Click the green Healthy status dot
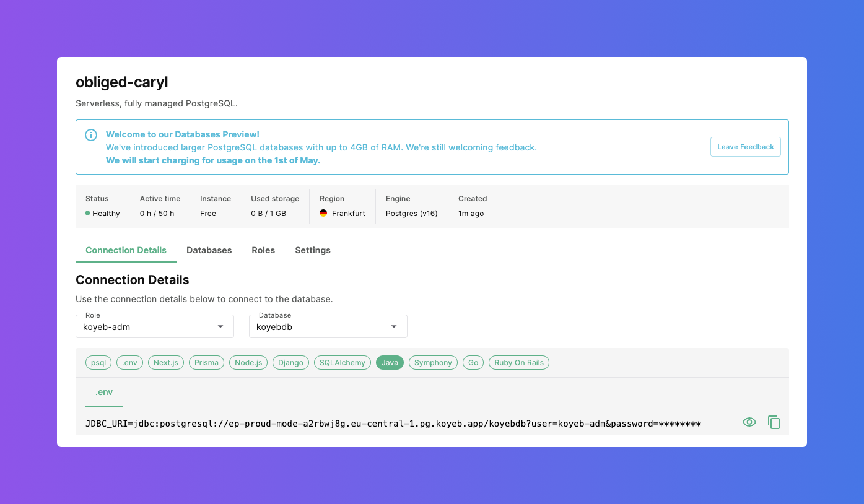The width and height of the screenshot is (864, 504). point(88,214)
